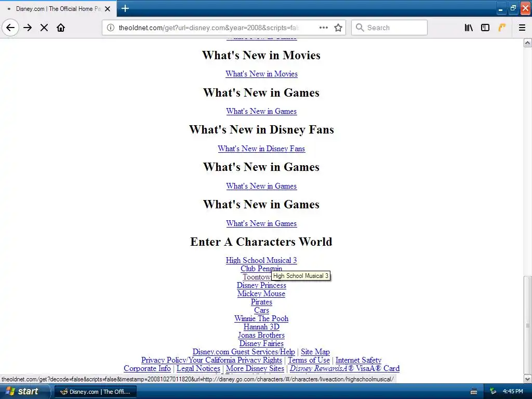Click the scrollbar up arrow
Screen dimensions: 532x399
pos(528,43)
